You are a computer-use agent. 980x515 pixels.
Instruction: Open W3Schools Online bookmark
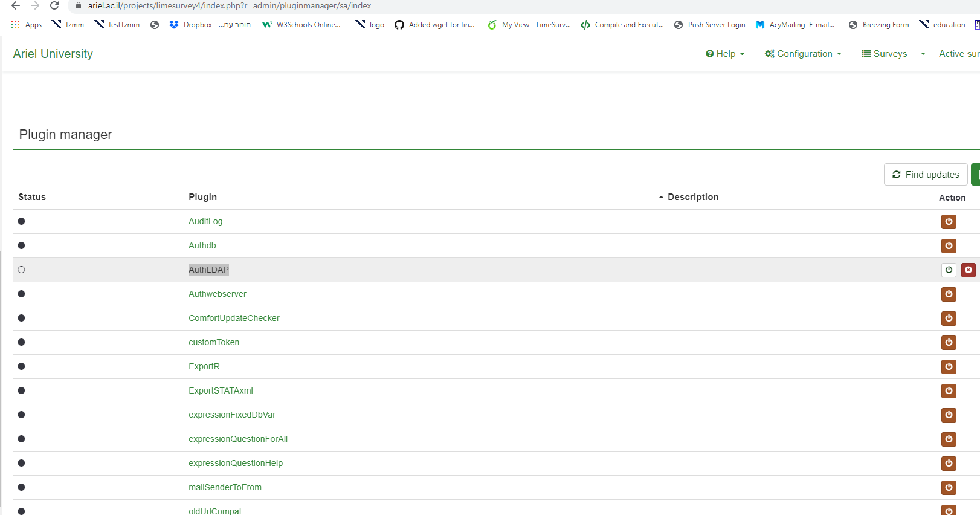pos(301,25)
